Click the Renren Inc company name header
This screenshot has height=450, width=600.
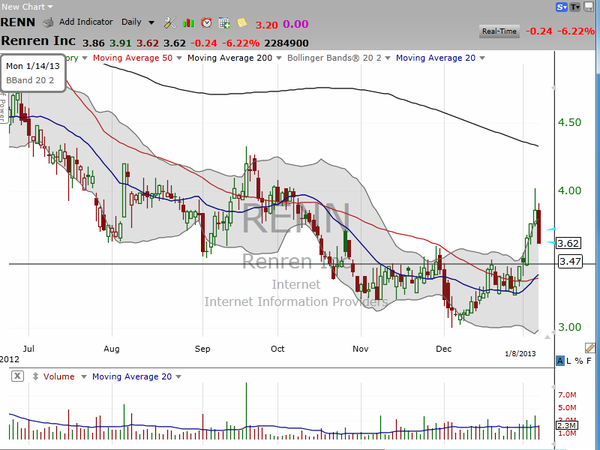[38, 41]
